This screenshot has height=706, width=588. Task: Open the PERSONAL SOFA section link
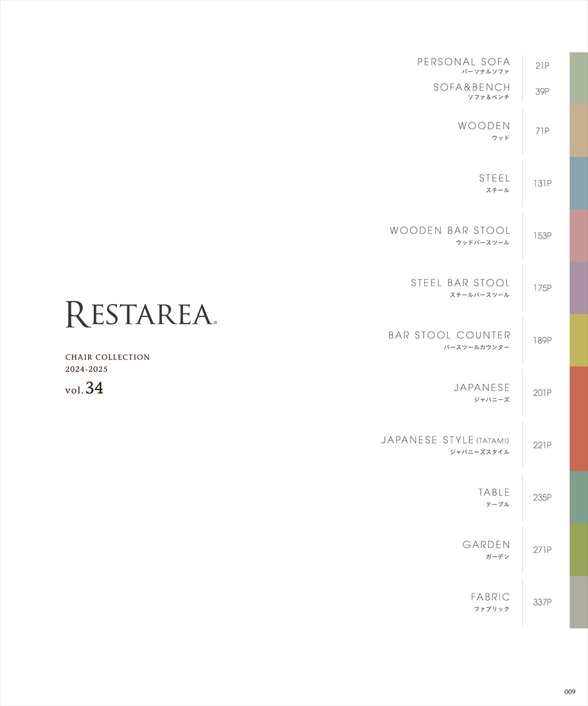pyautogui.click(x=463, y=62)
